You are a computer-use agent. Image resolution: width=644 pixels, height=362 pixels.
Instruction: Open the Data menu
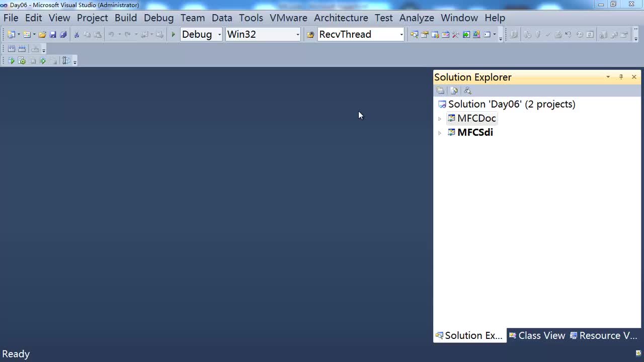click(x=222, y=18)
